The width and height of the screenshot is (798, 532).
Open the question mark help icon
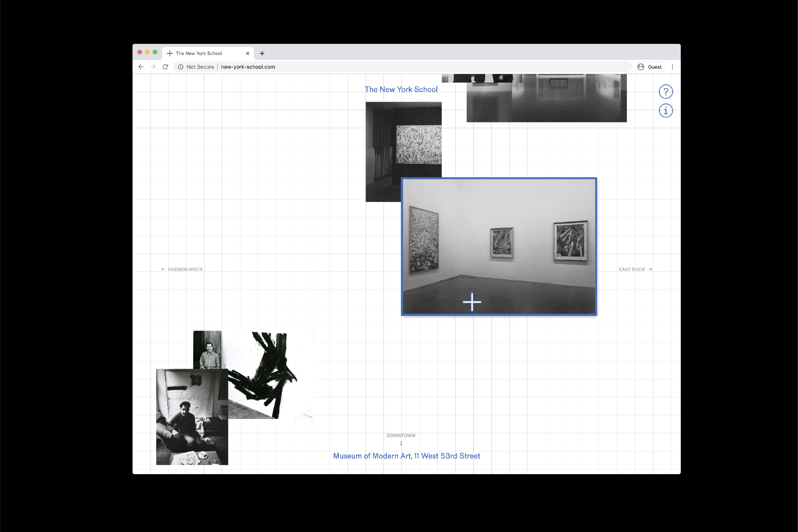pyautogui.click(x=665, y=92)
